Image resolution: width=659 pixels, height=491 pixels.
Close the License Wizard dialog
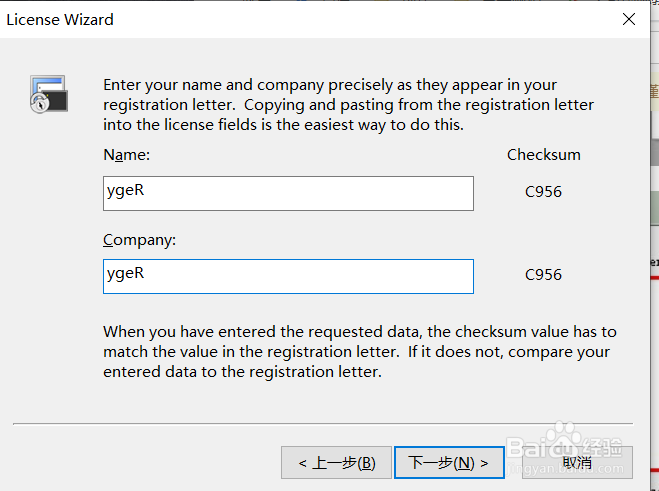pyautogui.click(x=629, y=19)
